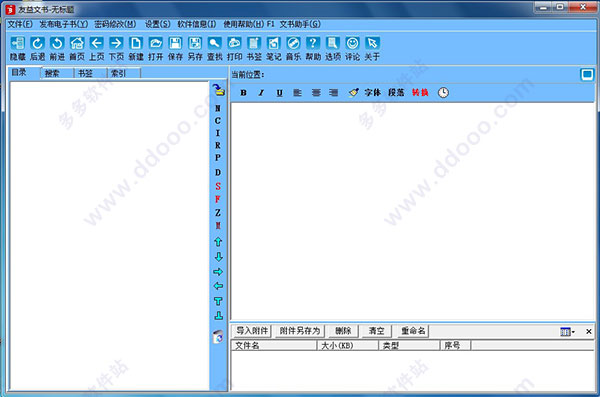
Task: Move node down with the down arrow
Action: click(218, 256)
